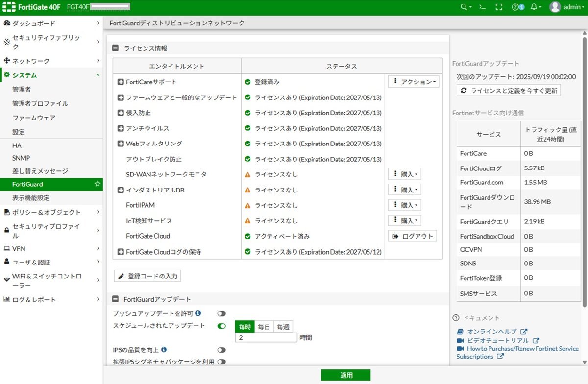Click the 適用 button at the bottom
Image resolution: width=588 pixels, height=384 pixels.
coord(346,375)
